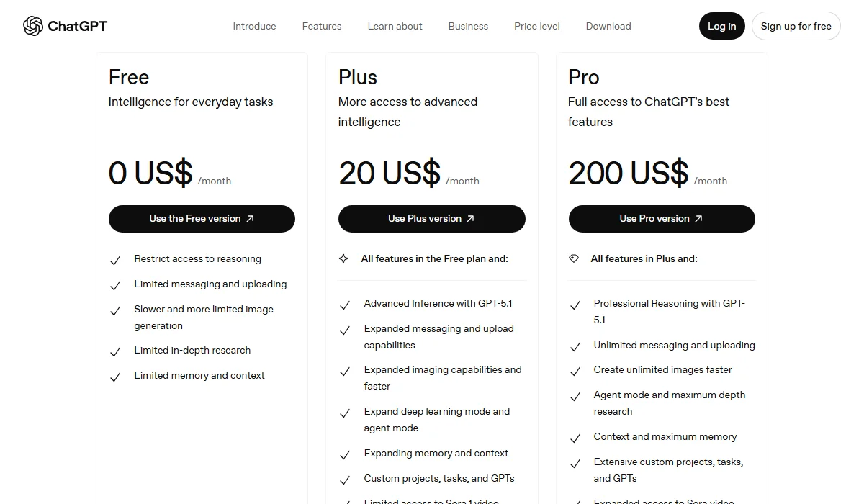This screenshot has height=504, width=864.
Task: Click the sparkle icon beside All features in the Free plan
Action: [x=344, y=258]
